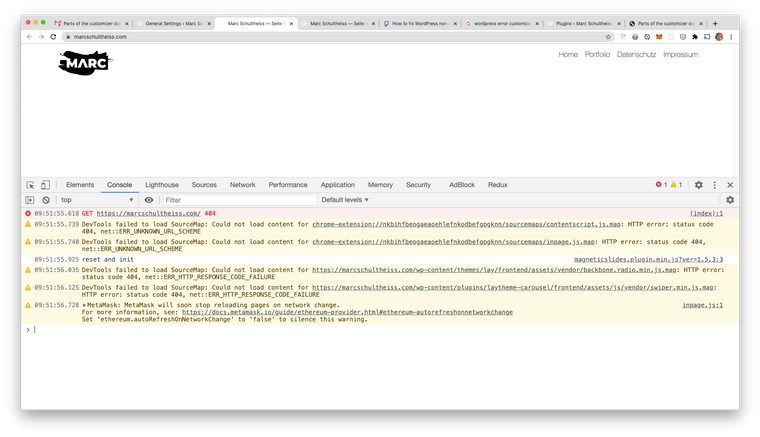Reload the current page
Screen dimensions: 760x437
pyautogui.click(x=53, y=37)
